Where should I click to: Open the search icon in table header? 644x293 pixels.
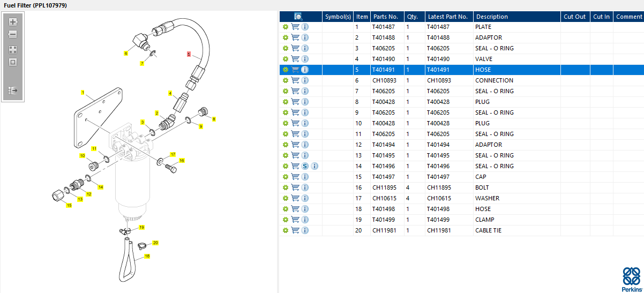tap(298, 17)
